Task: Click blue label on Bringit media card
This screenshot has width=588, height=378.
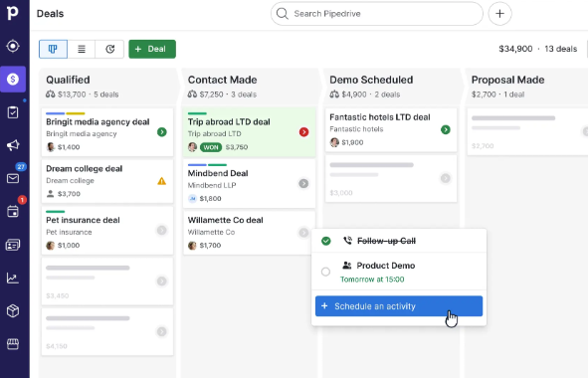Action: coord(55,113)
